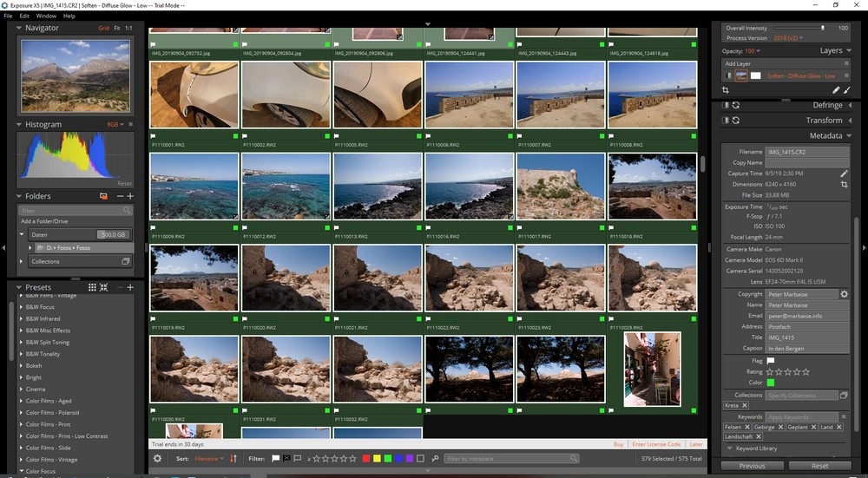This screenshot has height=478, width=868.
Task: Expand the Collections section
Action: 23,261
